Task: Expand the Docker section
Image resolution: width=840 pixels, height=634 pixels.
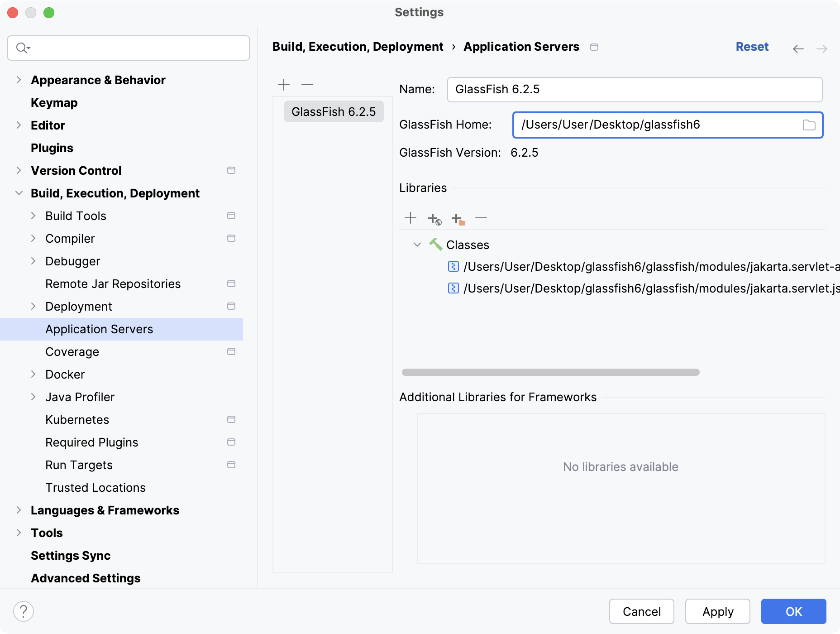Action: pos(33,374)
